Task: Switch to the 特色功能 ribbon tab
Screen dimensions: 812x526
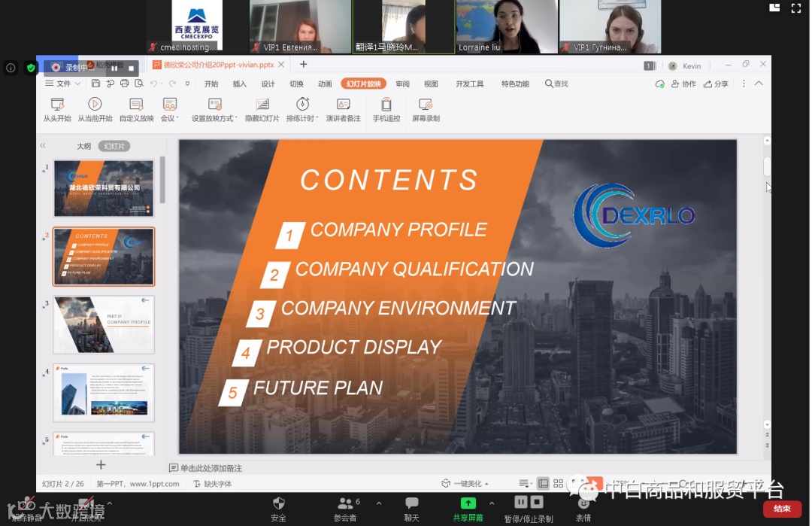Action: [x=515, y=84]
